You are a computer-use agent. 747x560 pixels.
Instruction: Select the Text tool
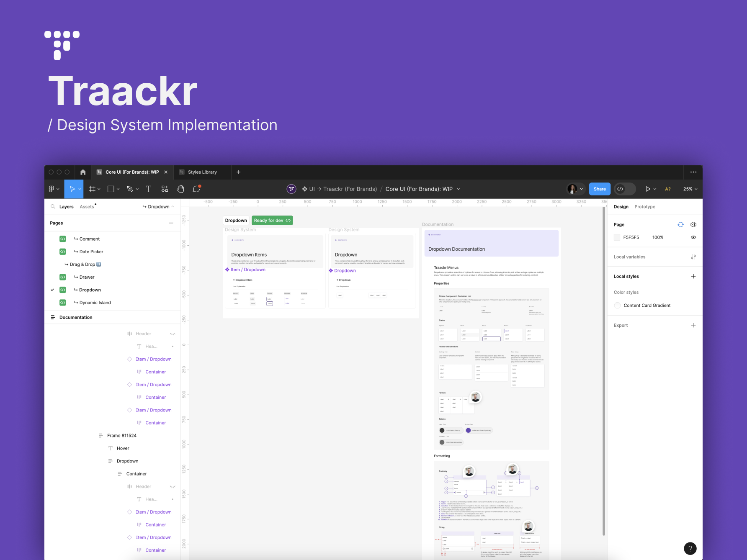[148, 189]
